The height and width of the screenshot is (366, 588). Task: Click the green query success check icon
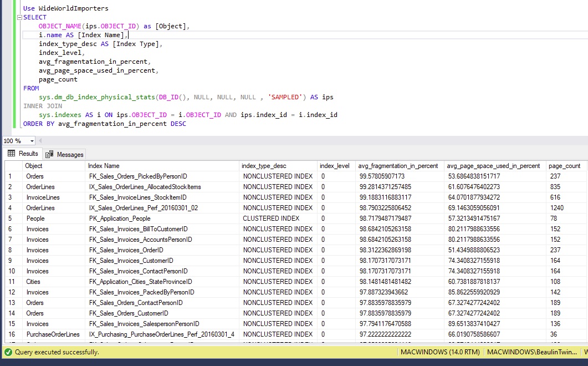(x=8, y=352)
